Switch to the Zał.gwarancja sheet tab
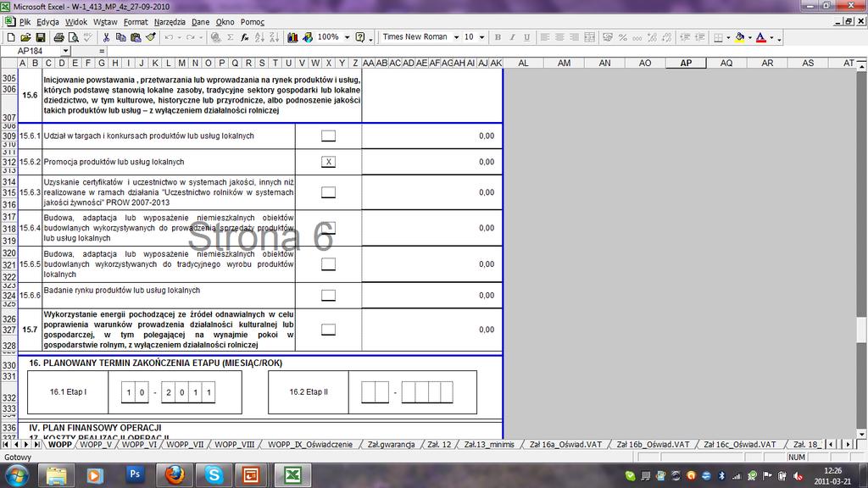 click(391, 444)
